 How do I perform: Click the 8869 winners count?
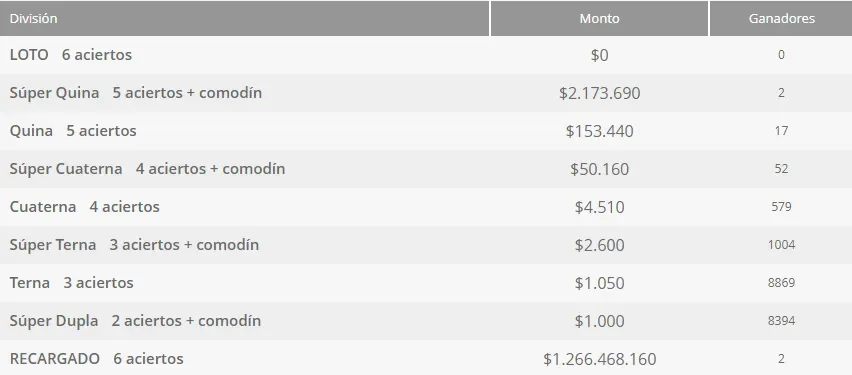[781, 283]
